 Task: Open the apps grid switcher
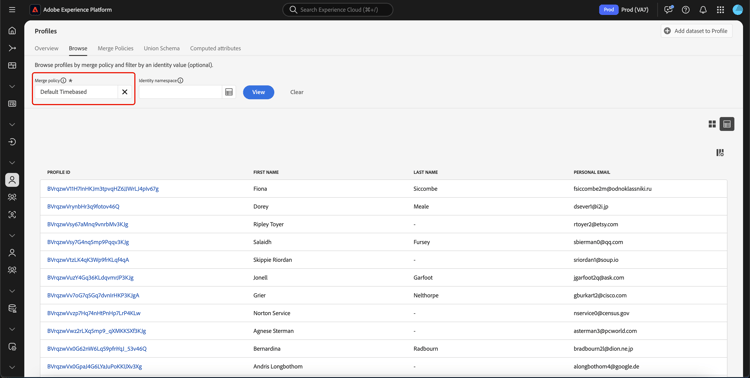[720, 10]
